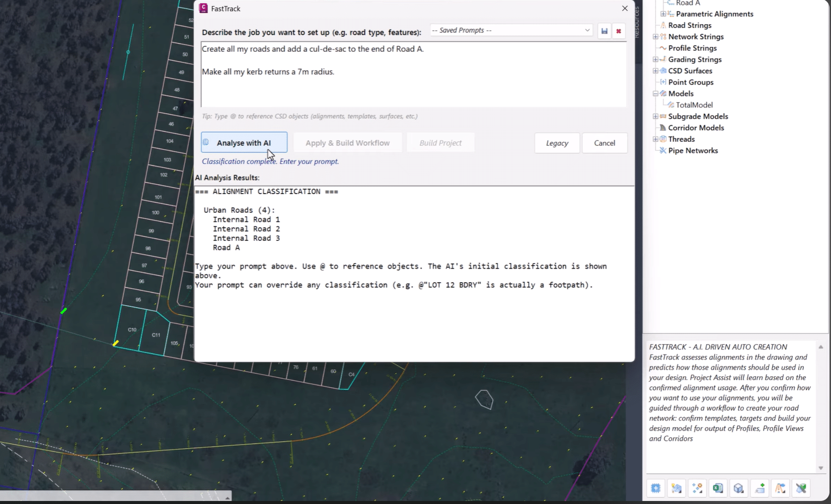This screenshot has height=504, width=831.
Task: Expand the Subgrade Models node
Action: [x=655, y=116]
